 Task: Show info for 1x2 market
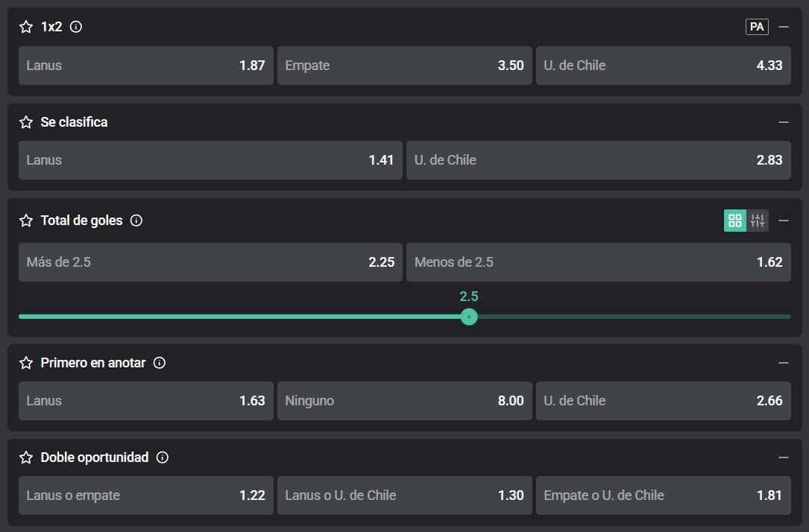[x=76, y=27]
